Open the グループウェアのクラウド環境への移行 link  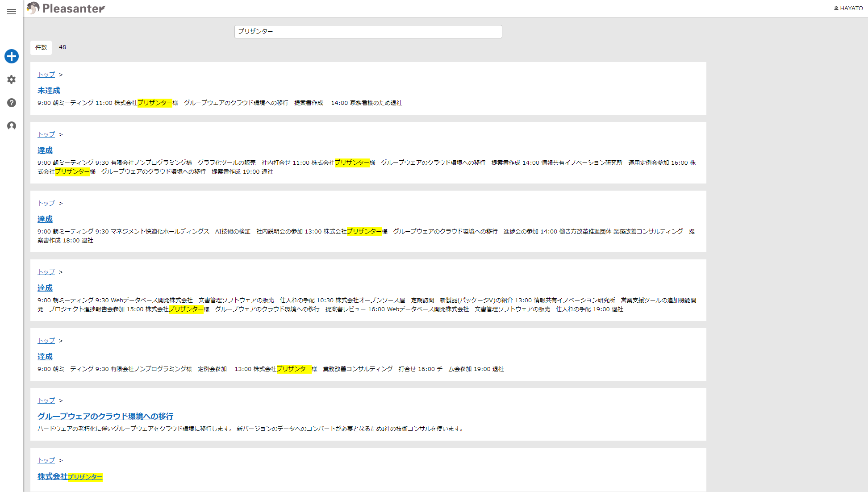click(x=105, y=417)
